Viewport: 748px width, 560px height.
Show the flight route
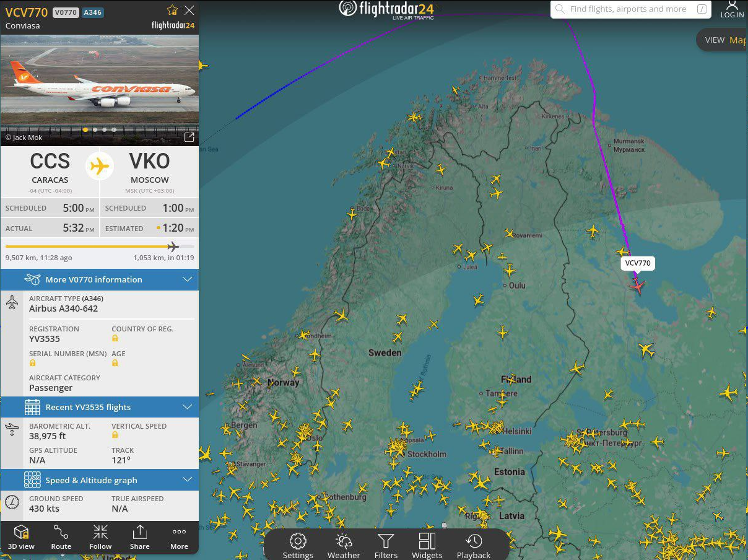pyautogui.click(x=61, y=537)
